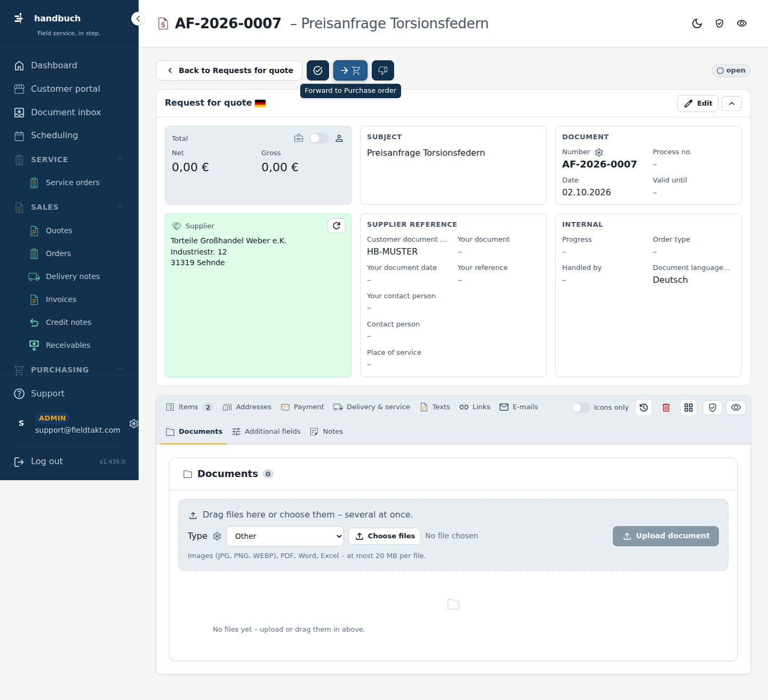
Task: Mark request as done with checkmark button
Action: point(318,70)
